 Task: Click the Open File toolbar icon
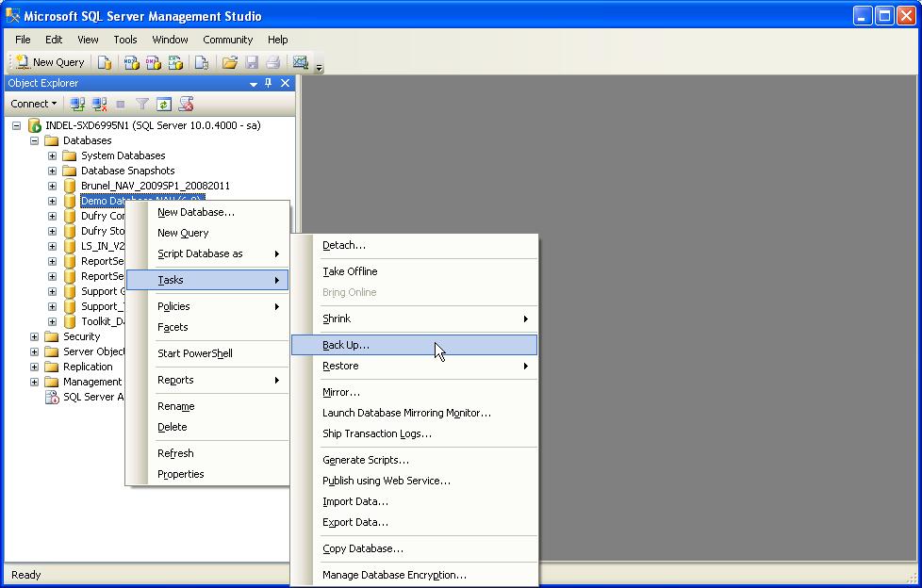click(x=229, y=62)
